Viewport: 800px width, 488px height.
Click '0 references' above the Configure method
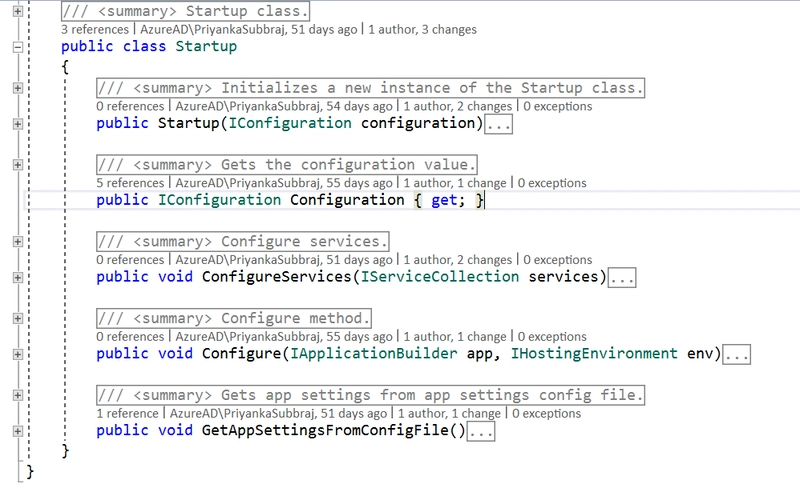pos(130,337)
